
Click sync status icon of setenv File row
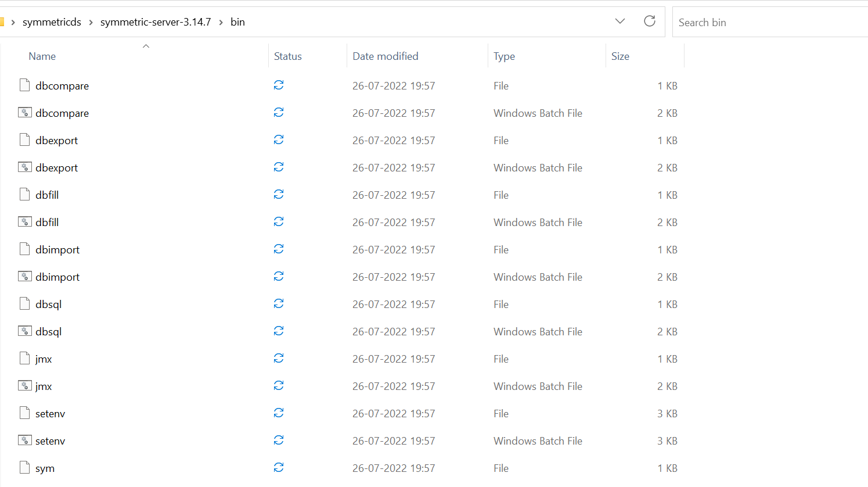[279, 413]
